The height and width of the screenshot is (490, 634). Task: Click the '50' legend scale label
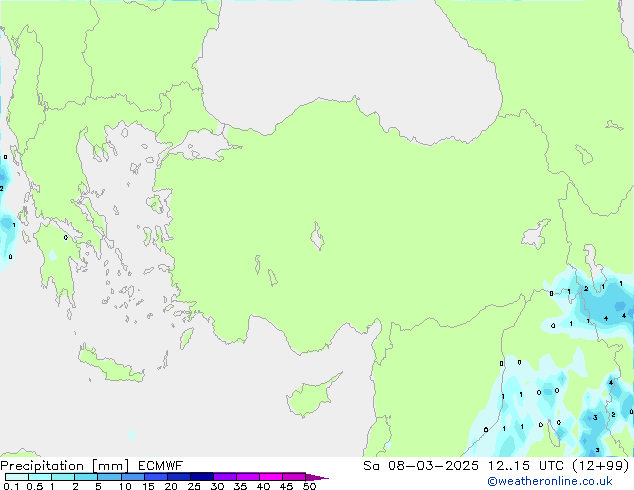coord(310,486)
